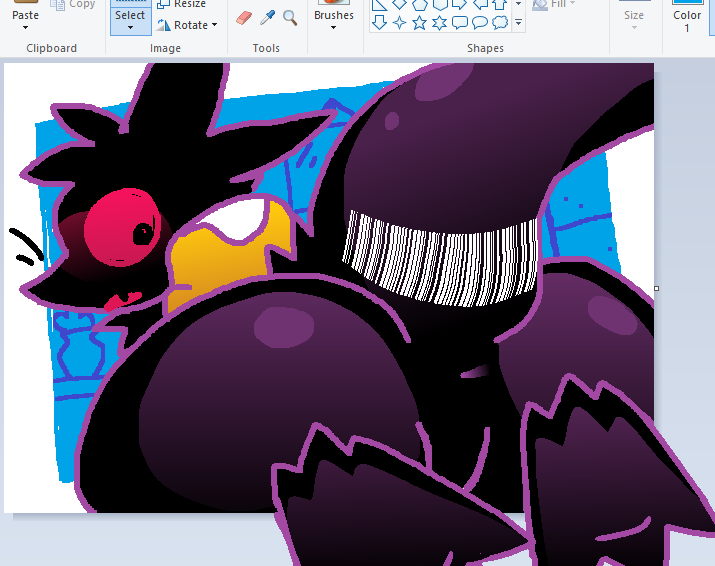Select the four-point star shape
The width and height of the screenshot is (715, 566).
tap(399, 22)
